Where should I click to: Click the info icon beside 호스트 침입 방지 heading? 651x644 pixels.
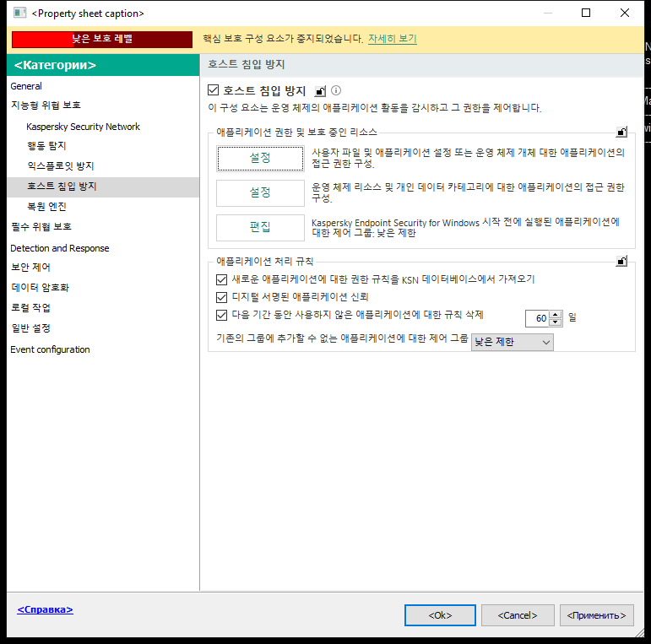click(x=336, y=90)
